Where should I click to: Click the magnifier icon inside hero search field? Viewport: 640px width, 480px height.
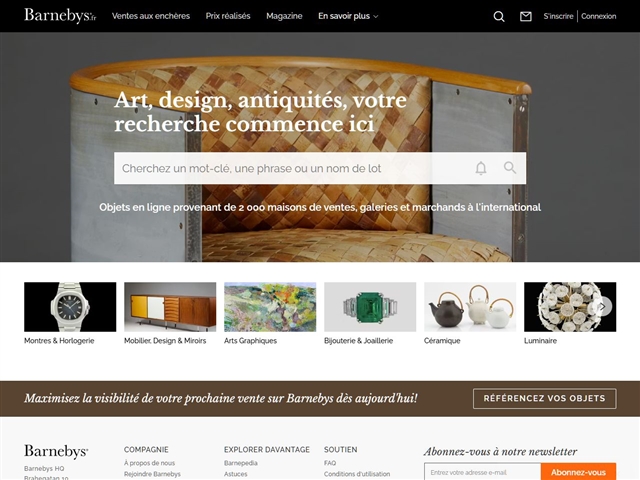pyautogui.click(x=510, y=167)
